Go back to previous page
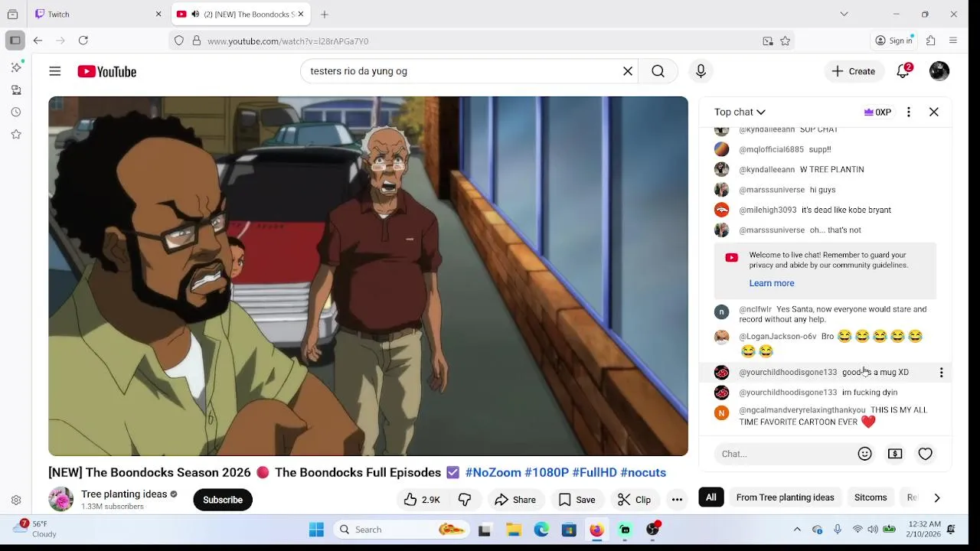This screenshot has height=551, width=980. pyautogui.click(x=38, y=41)
